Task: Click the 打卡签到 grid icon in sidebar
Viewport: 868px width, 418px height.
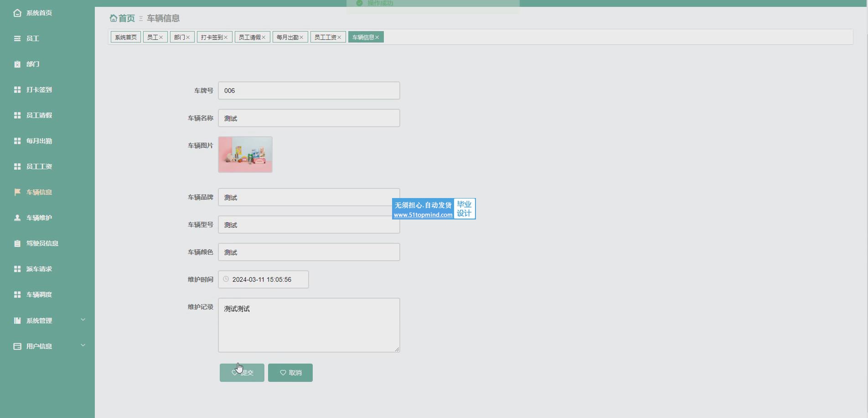Action: [17, 89]
